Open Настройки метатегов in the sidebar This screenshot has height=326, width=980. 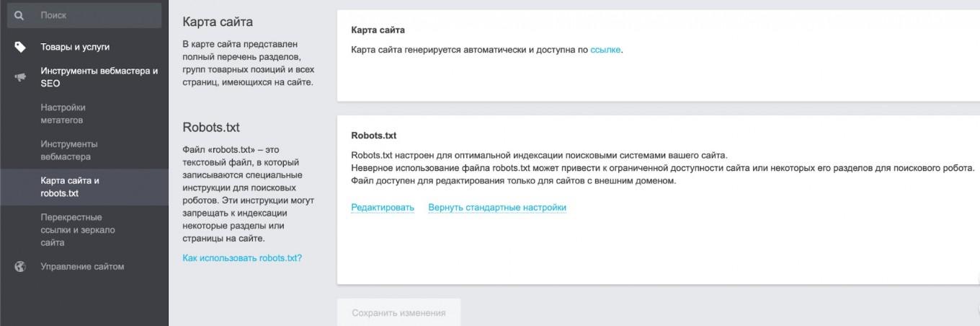point(63,114)
